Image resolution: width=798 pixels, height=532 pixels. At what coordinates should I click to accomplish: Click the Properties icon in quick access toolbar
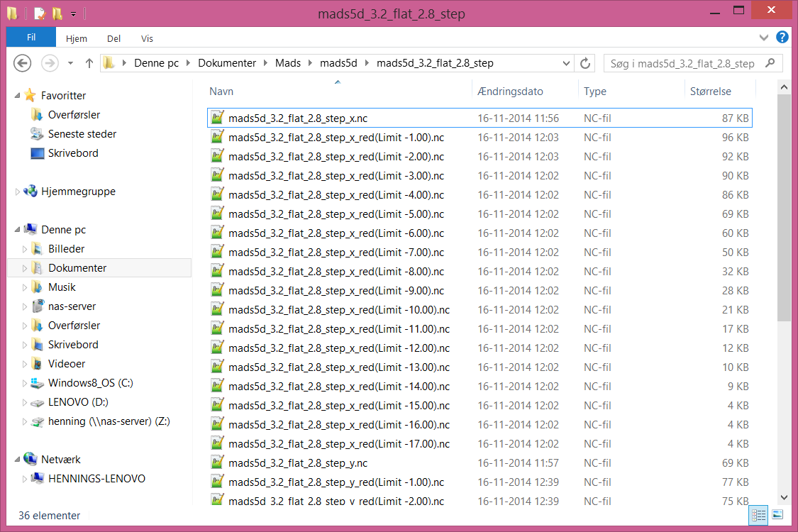pyautogui.click(x=40, y=13)
